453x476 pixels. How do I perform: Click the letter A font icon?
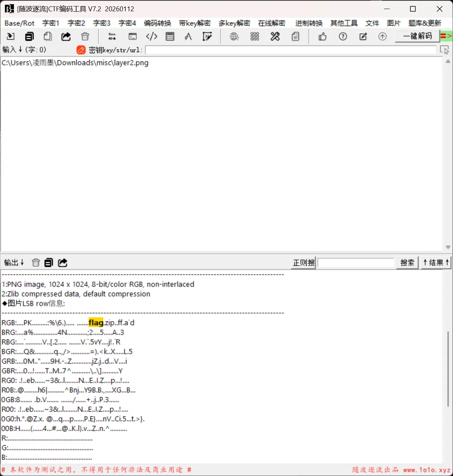tap(188, 36)
